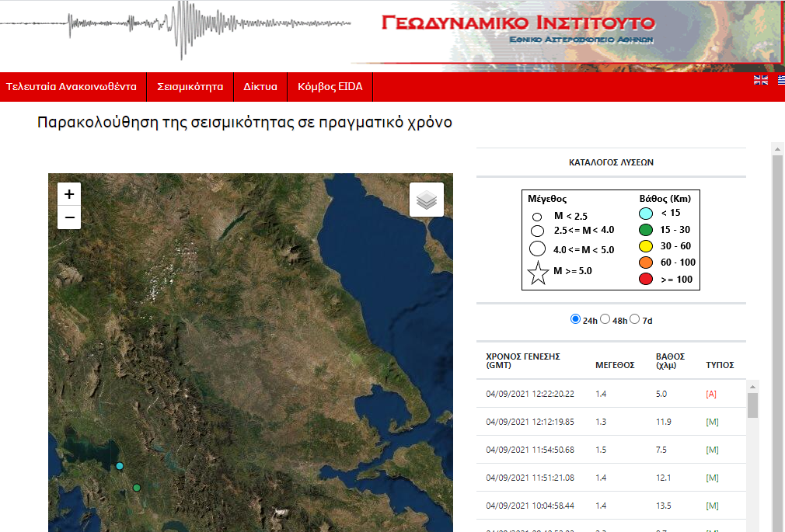785x532 pixels.
Task: Open the [A] type link for 12:22:20.22
Action: coord(711,394)
